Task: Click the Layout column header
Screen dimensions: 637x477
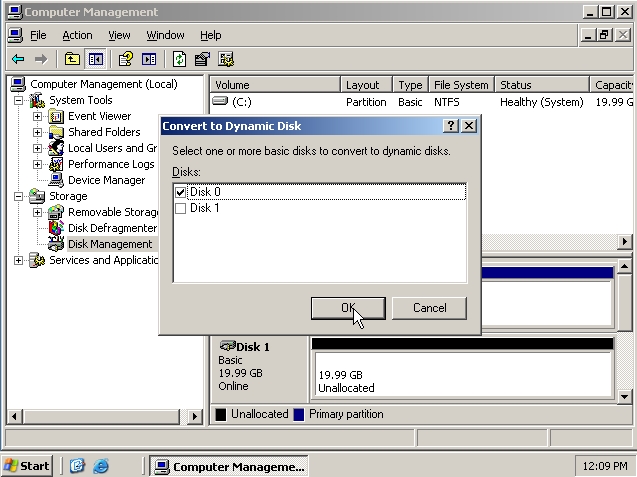Action: 366,85
